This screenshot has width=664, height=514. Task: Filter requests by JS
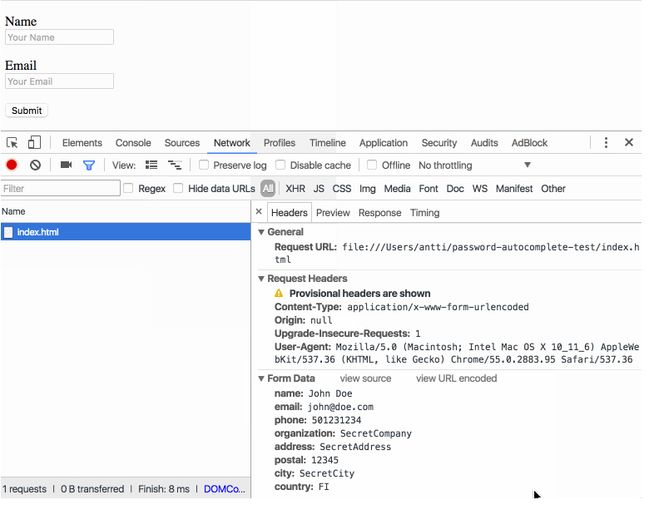click(x=319, y=188)
